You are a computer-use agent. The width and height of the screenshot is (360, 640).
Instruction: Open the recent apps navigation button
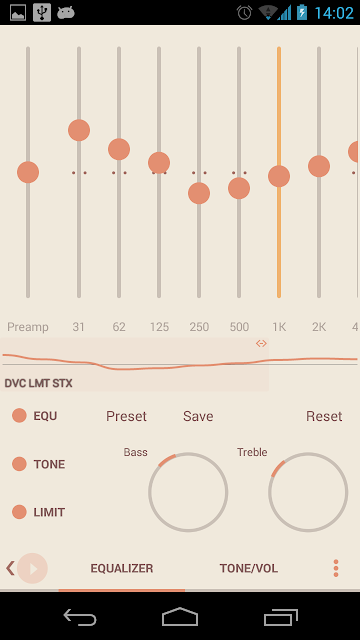click(x=280, y=616)
